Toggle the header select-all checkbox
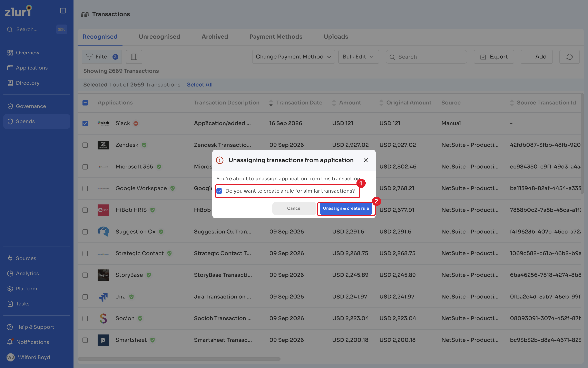The image size is (588, 368). click(85, 103)
